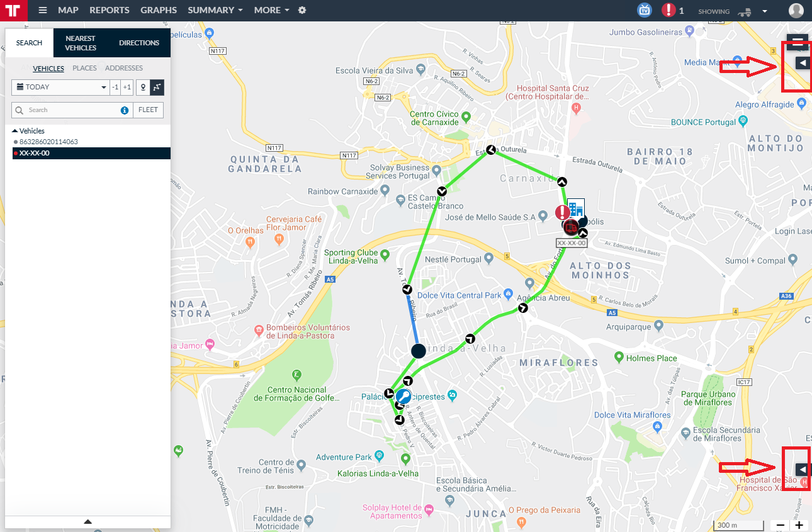812x532 pixels.
Task: Click the truck icon next to SHOWING
Action: coord(744,11)
